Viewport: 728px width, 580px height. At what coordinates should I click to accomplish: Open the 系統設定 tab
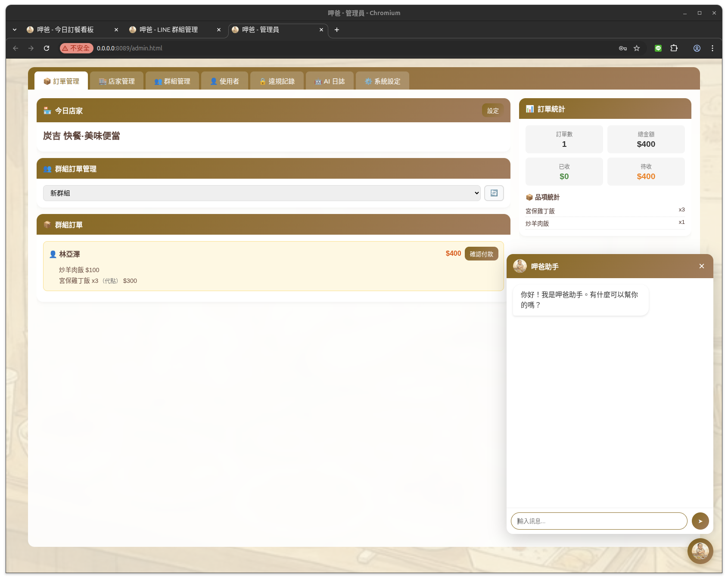coord(383,81)
